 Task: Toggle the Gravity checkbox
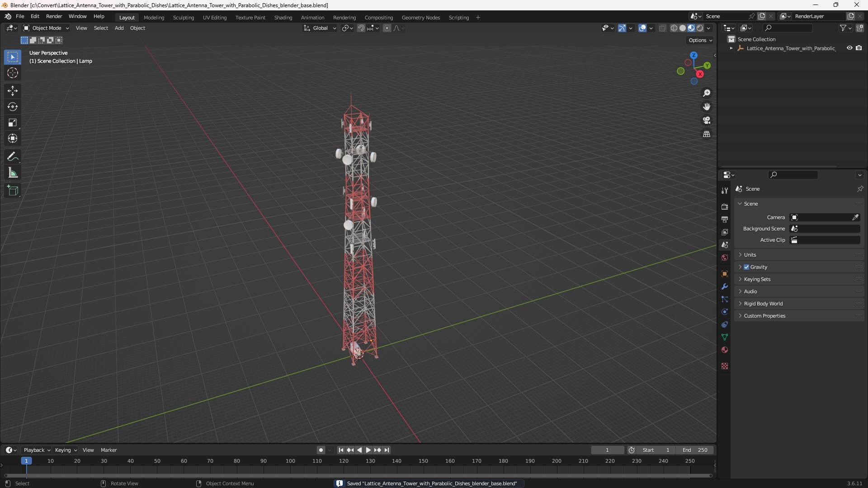click(x=746, y=267)
